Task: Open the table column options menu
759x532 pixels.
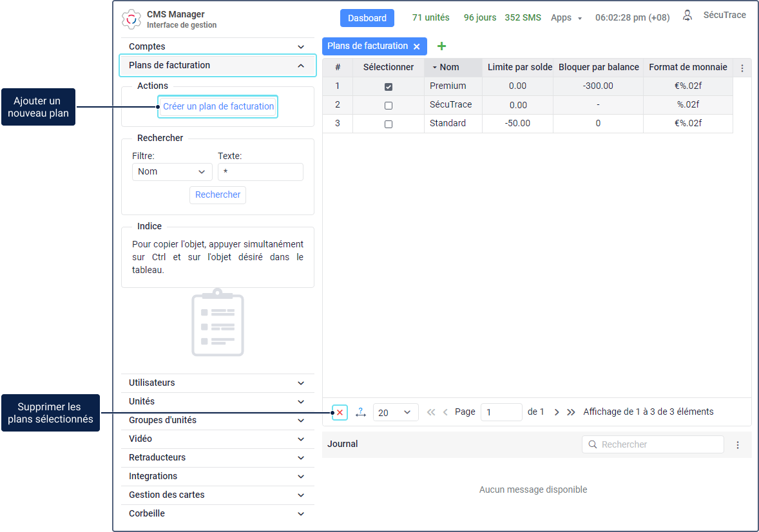Action: [x=742, y=68]
